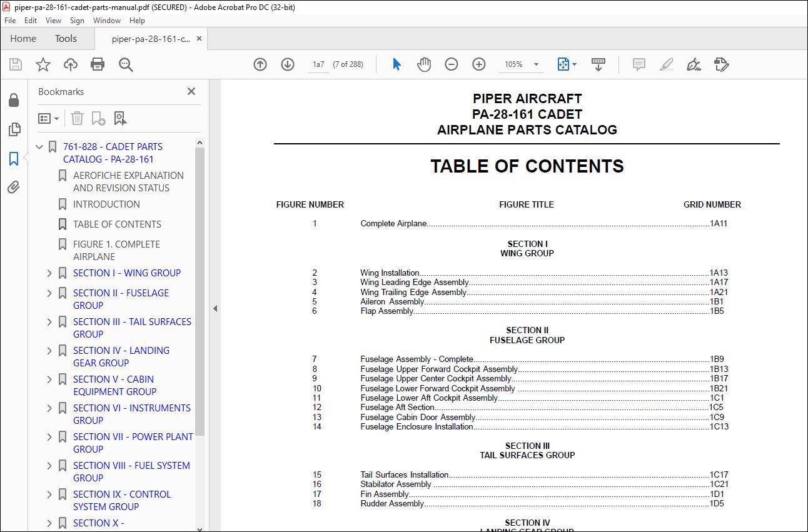Expand SECTION I - WING GROUP bookmark
The image size is (808, 532).
pos(49,273)
